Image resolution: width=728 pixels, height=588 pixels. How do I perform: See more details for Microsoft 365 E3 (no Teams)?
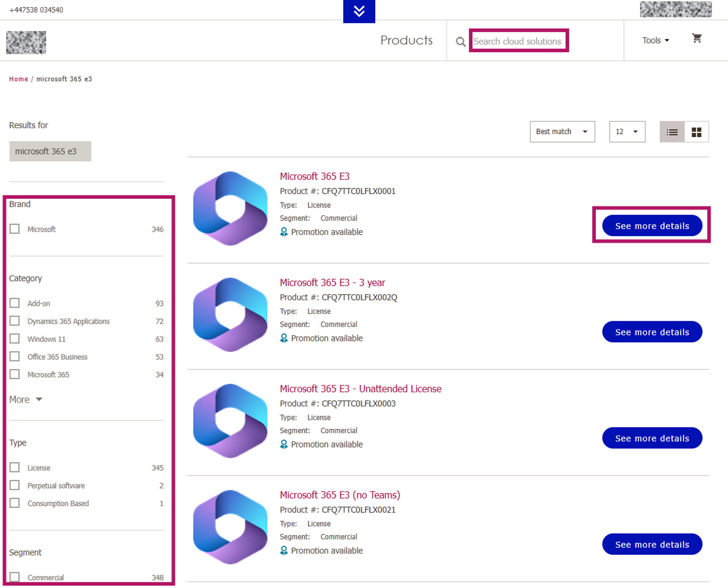(x=652, y=544)
